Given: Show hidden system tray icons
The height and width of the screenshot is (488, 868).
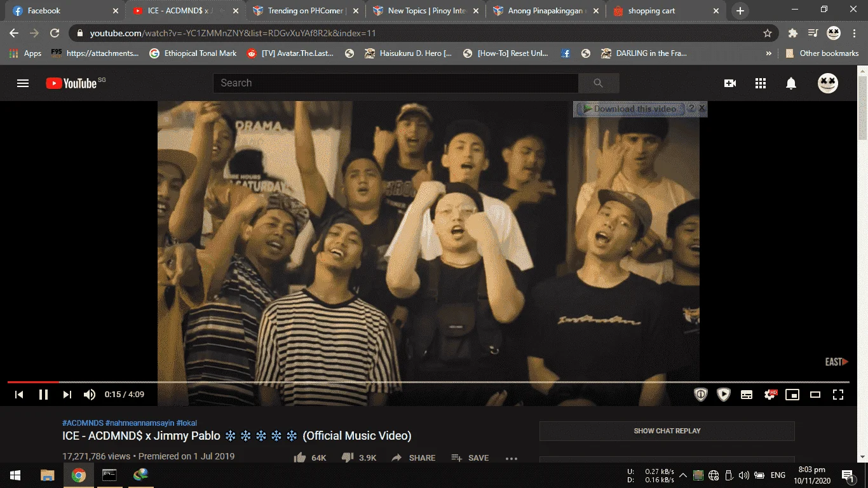Looking at the screenshot, I should click(x=683, y=475).
